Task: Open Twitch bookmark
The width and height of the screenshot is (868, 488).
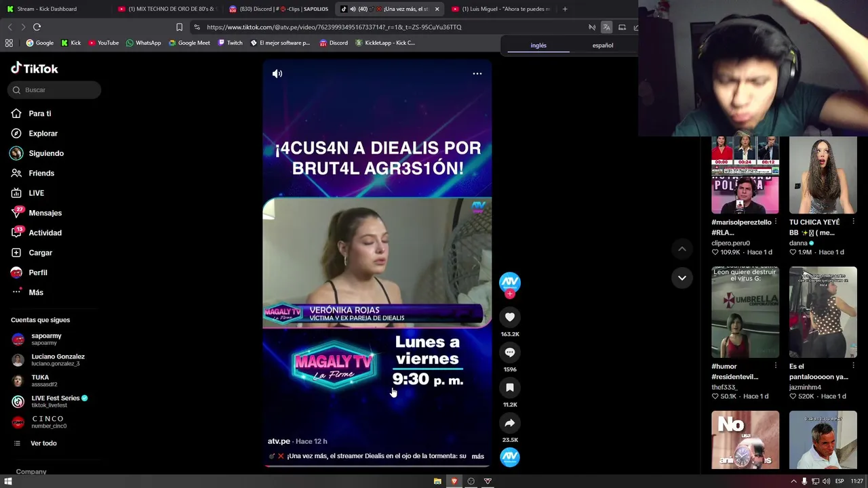Action: click(x=230, y=43)
